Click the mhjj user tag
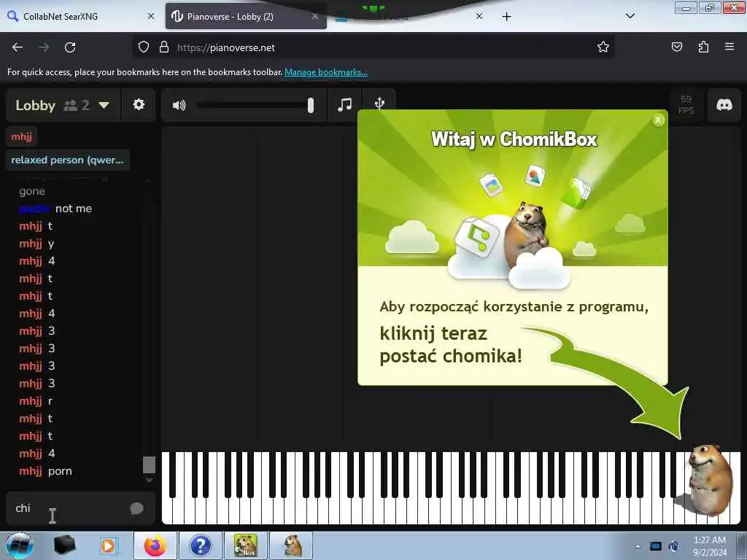Image resolution: width=747 pixels, height=560 pixels. click(x=21, y=136)
